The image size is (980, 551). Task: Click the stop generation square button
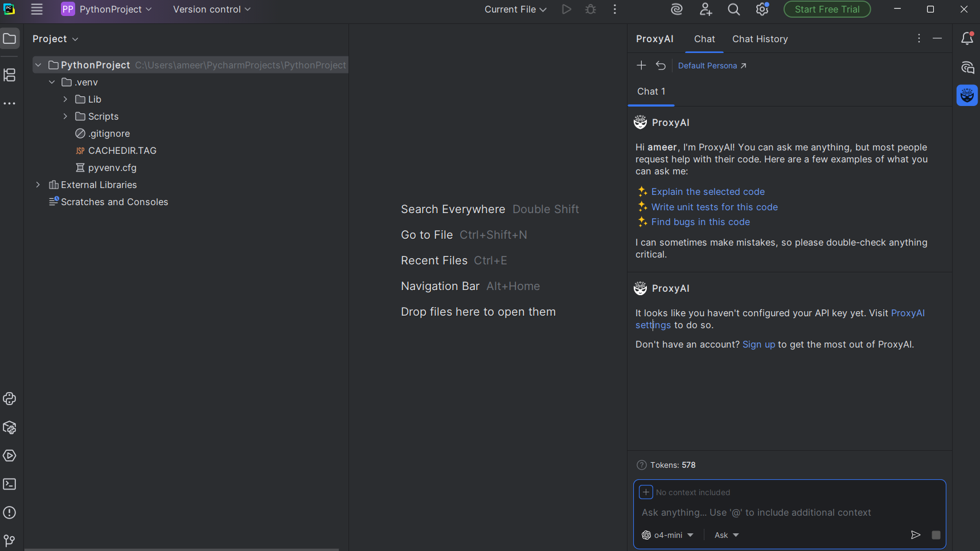pyautogui.click(x=936, y=534)
